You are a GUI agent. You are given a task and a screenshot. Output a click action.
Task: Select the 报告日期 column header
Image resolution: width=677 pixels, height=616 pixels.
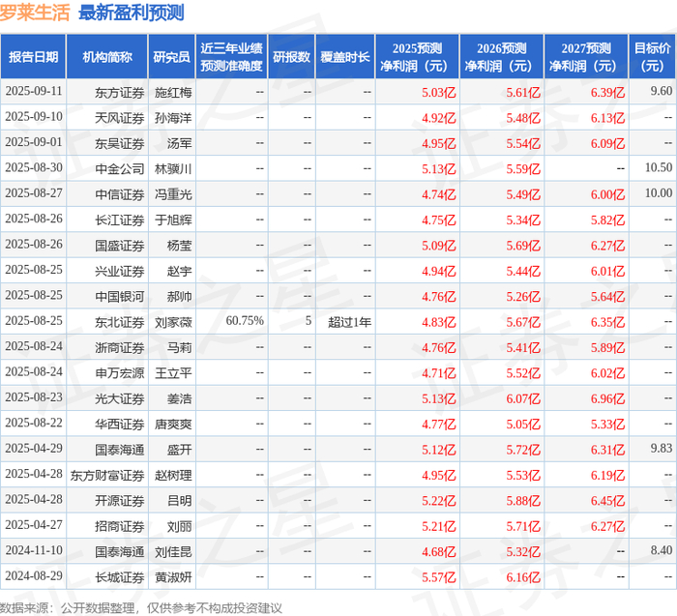33,57
